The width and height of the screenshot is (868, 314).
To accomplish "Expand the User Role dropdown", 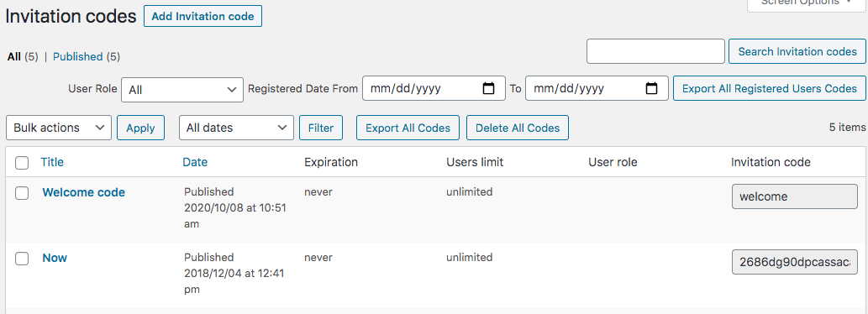I will [182, 89].
